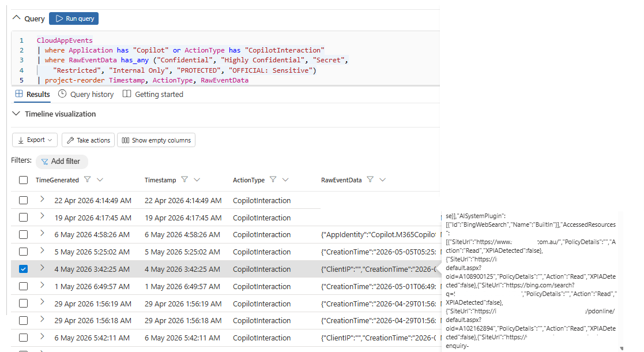Image resolution: width=644 pixels, height=352 pixels.
Task: Toggle the select-all rows checkbox
Action: coord(24,180)
